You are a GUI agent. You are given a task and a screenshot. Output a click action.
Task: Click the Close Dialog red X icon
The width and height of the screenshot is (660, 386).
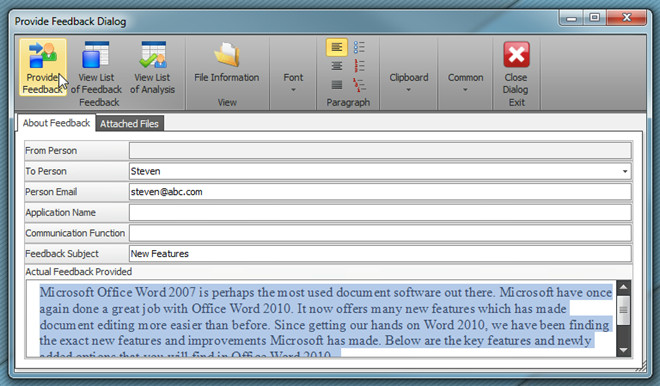516,54
